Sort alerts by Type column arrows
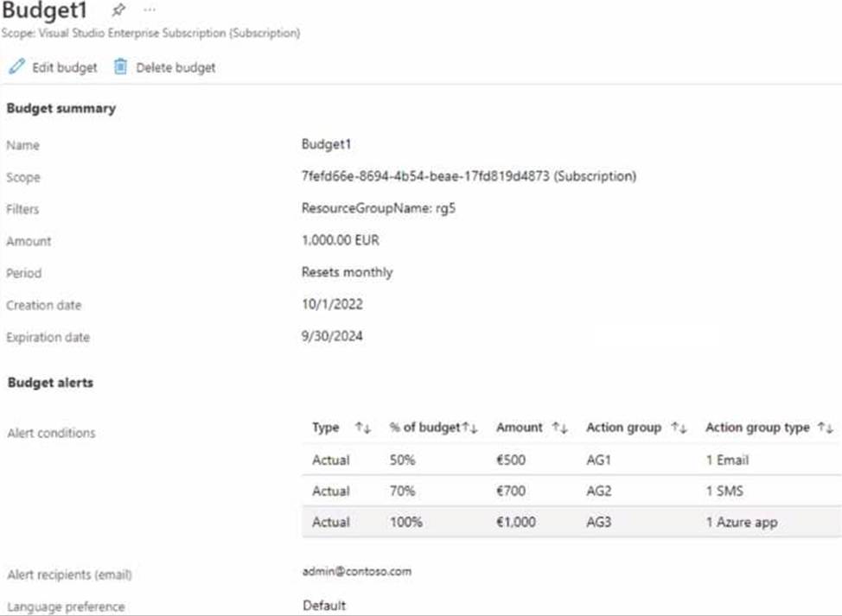Screen dimensions: 842x616 tap(361, 428)
